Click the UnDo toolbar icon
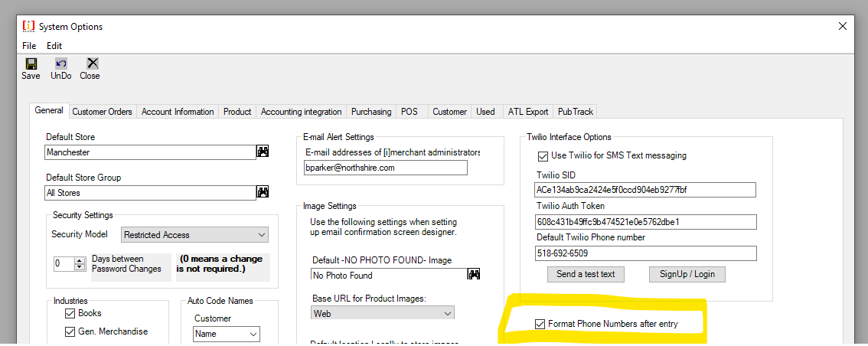This screenshot has width=868, height=346. point(61,63)
